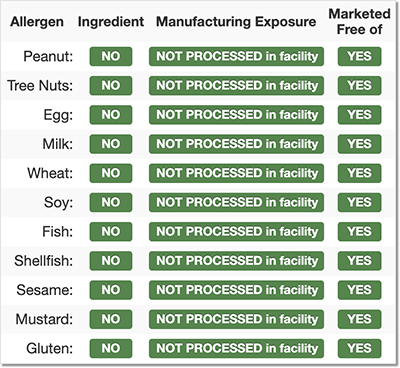Select the Tree Nuts NOT PROCESSED badge
The height and width of the screenshot is (368, 400).
236,86
